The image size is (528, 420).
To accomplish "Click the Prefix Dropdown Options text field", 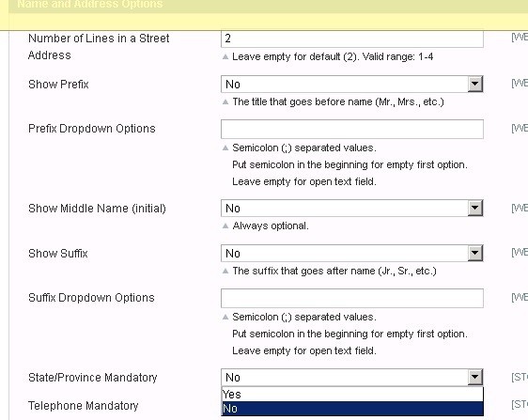I will coord(352,129).
